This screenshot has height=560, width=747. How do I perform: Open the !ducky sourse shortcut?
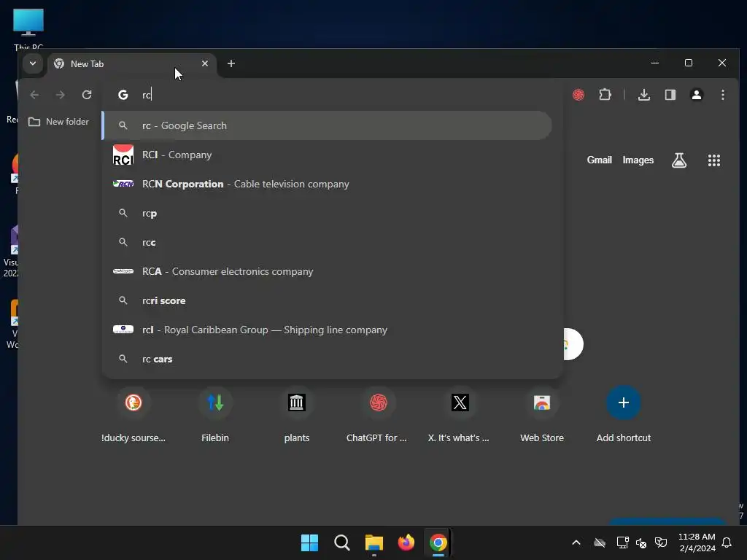coord(133,415)
